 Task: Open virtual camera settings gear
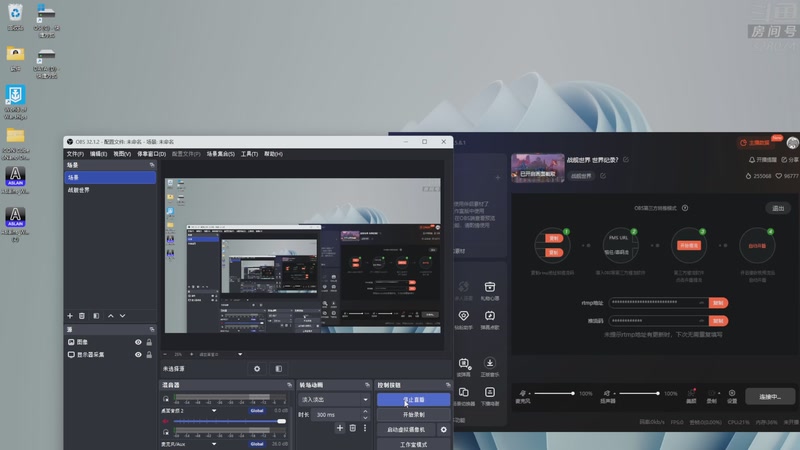[443, 430]
